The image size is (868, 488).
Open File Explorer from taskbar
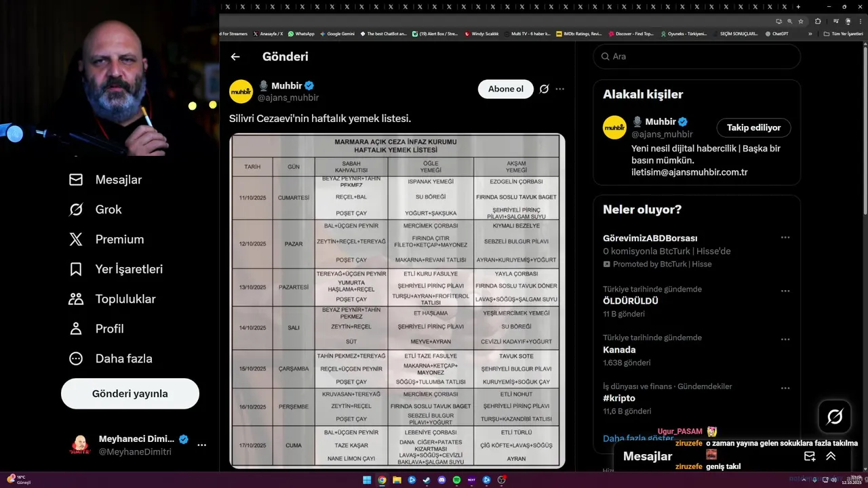[397, 480]
